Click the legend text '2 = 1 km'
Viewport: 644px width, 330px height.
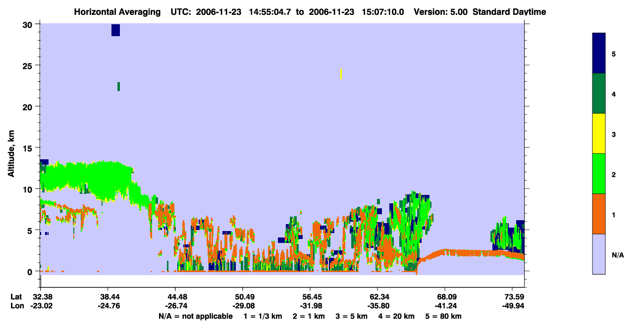point(309,316)
